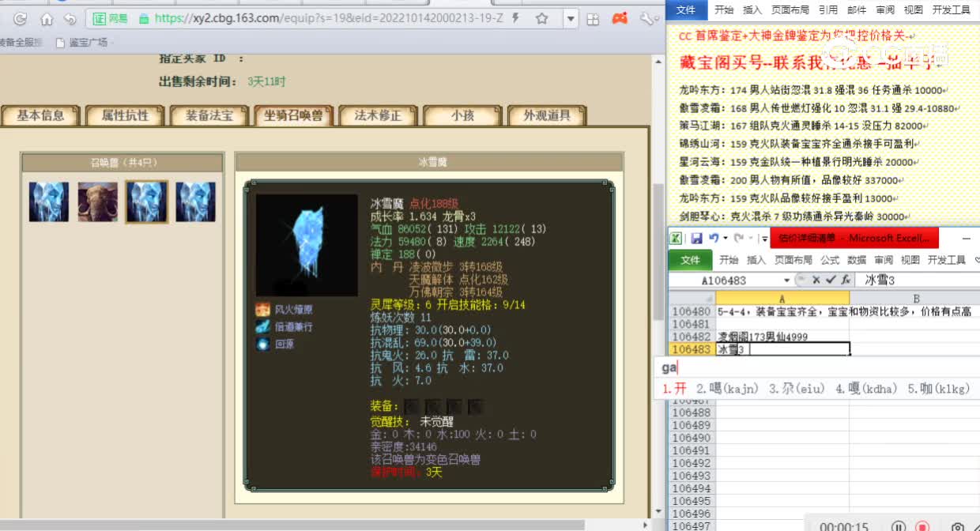Select the third highlighted ice pet thumbnail

146,201
